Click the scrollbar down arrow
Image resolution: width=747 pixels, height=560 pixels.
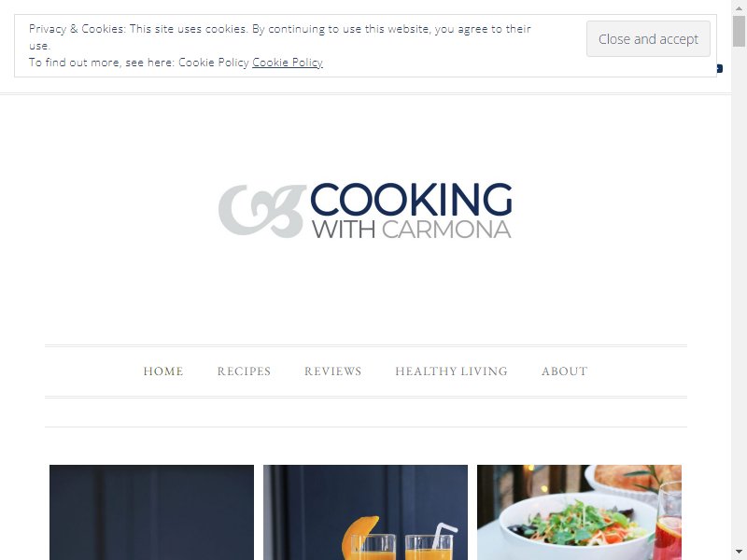pos(739,553)
